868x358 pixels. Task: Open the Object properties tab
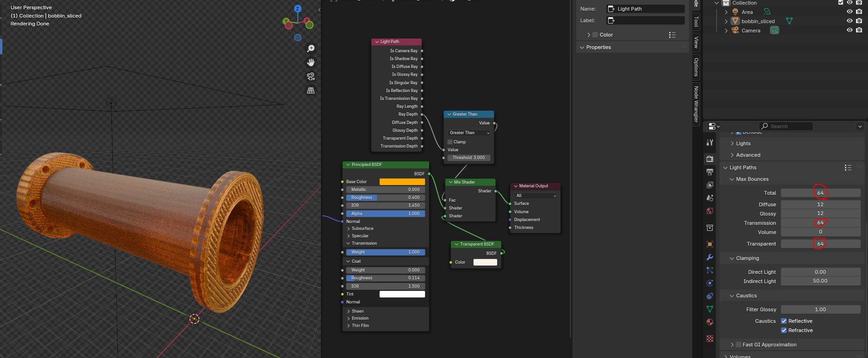click(x=710, y=244)
